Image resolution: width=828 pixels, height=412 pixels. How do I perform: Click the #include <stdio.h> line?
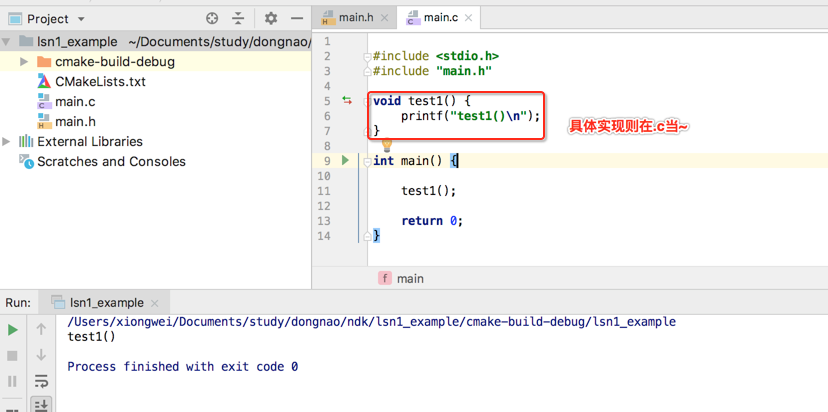coord(436,56)
